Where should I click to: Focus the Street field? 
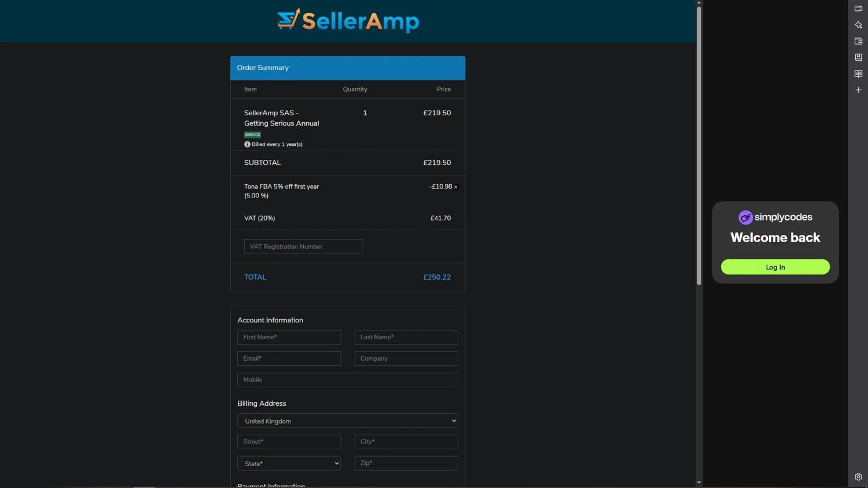pyautogui.click(x=289, y=442)
